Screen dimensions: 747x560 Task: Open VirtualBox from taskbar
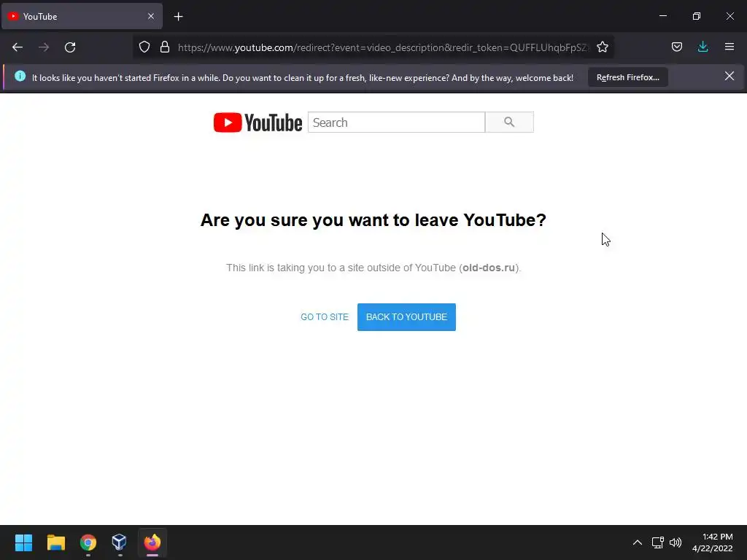pyautogui.click(x=119, y=542)
